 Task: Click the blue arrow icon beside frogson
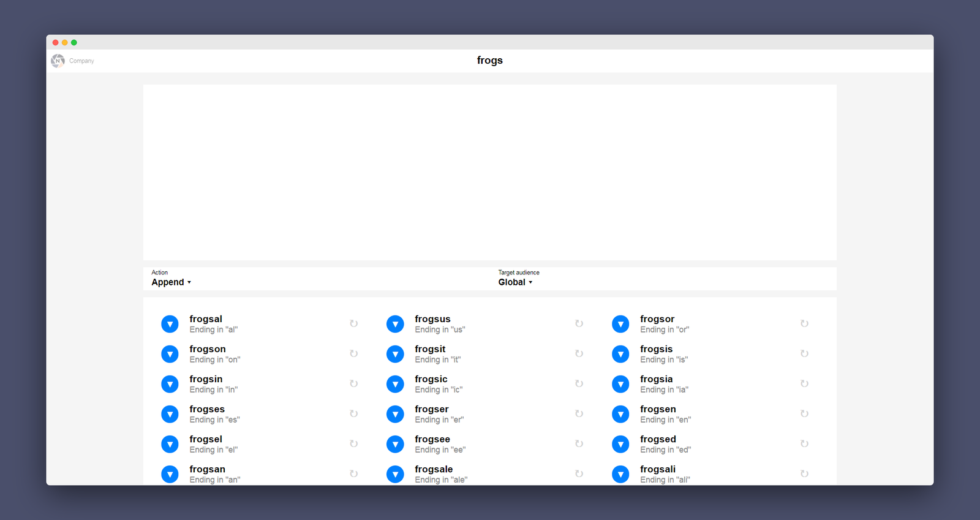(x=170, y=354)
